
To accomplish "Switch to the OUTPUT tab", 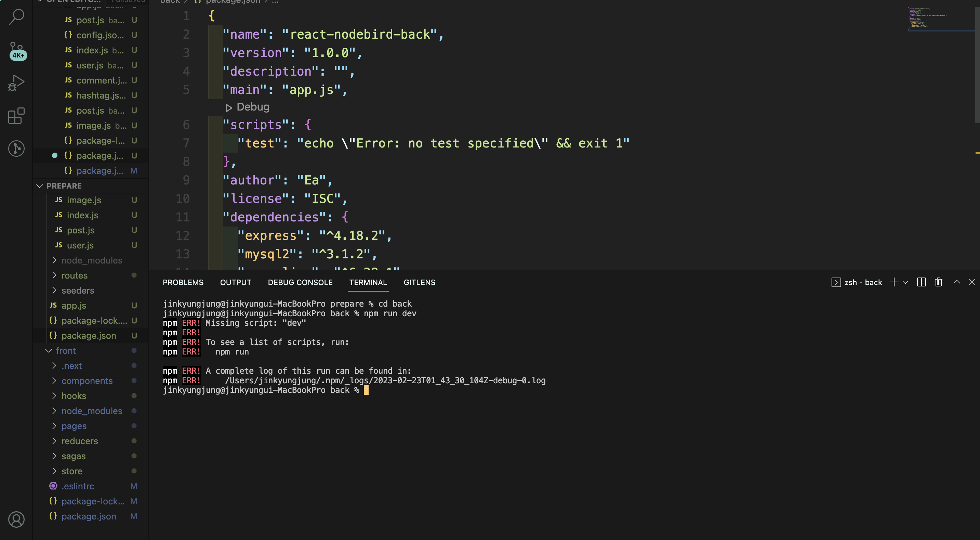I will [236, 282].
